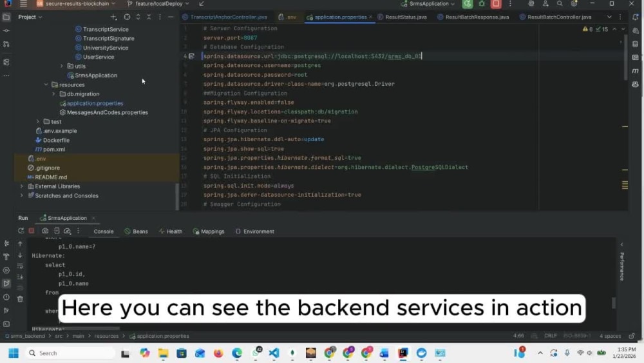Open the Health tab in Run panel

click(171, 231)
